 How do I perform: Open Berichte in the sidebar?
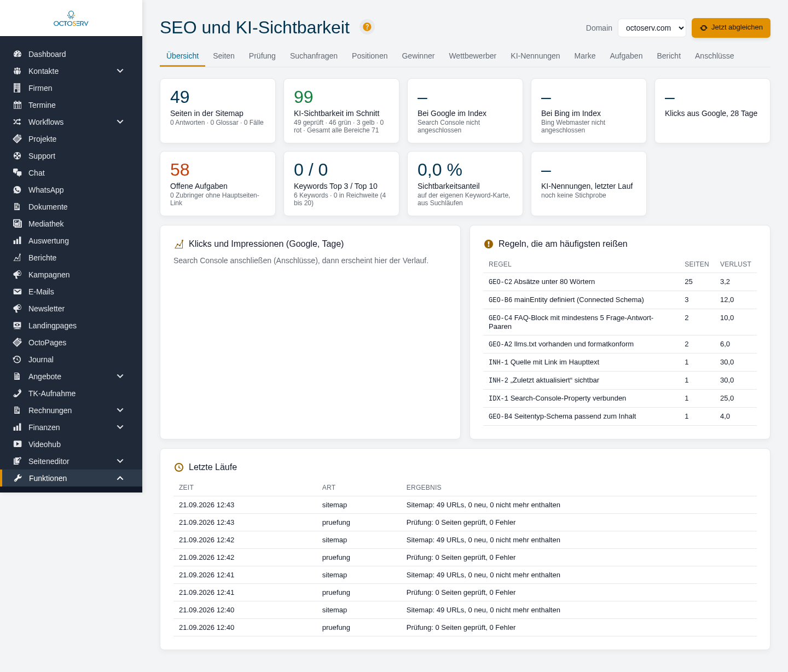coord(71,258)
